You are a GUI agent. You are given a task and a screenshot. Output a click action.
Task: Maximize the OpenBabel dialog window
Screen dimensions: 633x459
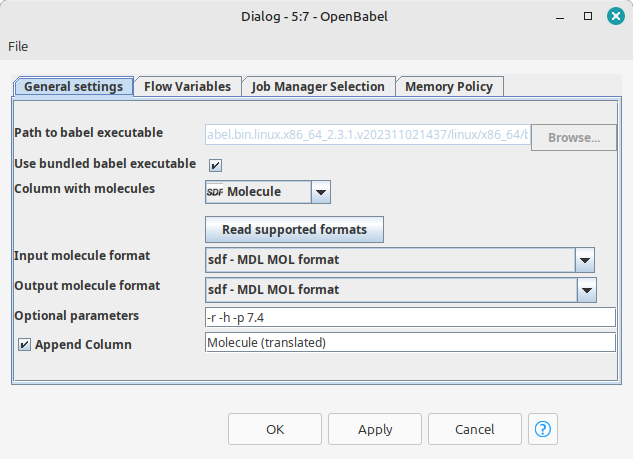588,16
